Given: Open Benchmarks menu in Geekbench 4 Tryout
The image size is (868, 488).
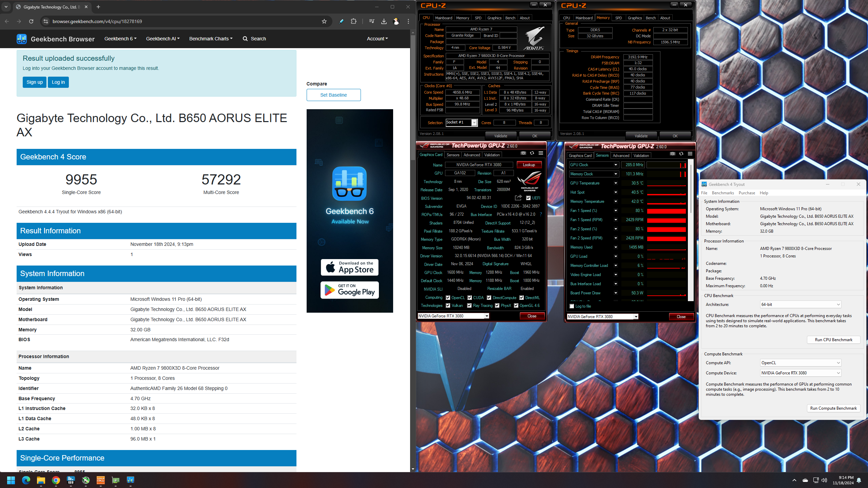Looking at the screenshot, I should pyautogui.click(x=723, y=193).
